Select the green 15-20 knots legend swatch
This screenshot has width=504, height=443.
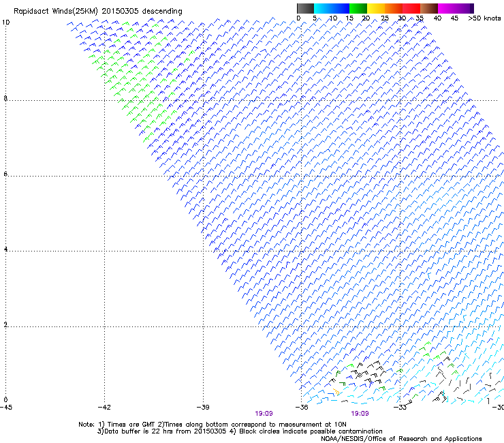[x=358, y=8]
